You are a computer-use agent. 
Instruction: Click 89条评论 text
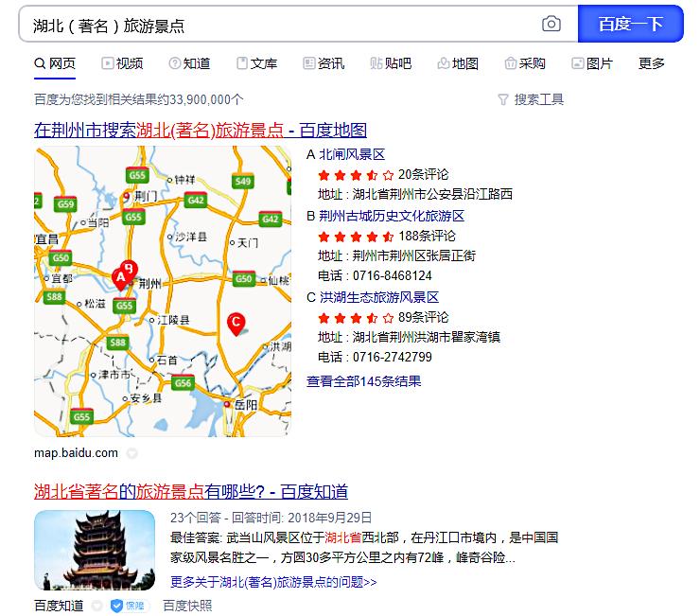click(x=423, y=318)
